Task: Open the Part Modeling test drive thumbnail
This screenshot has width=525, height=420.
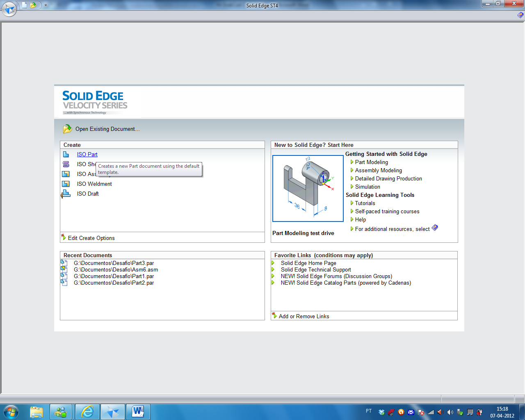Action: click(308, 188)
